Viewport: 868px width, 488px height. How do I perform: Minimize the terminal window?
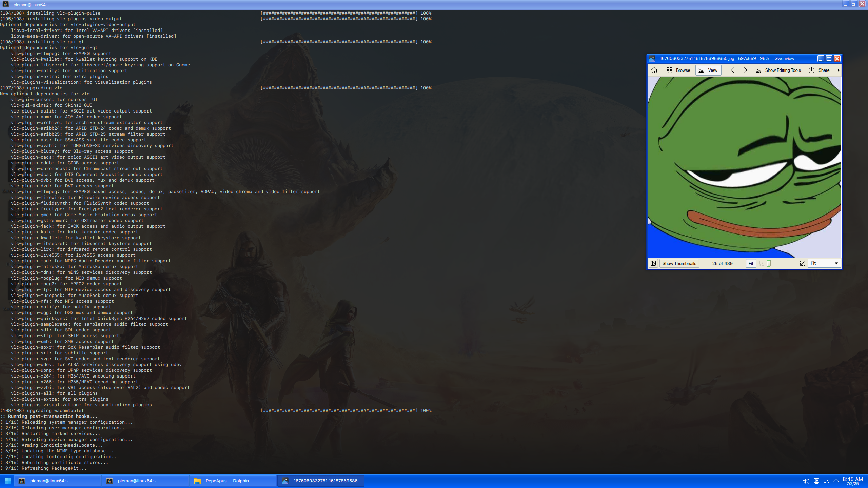tap(845, 4)
